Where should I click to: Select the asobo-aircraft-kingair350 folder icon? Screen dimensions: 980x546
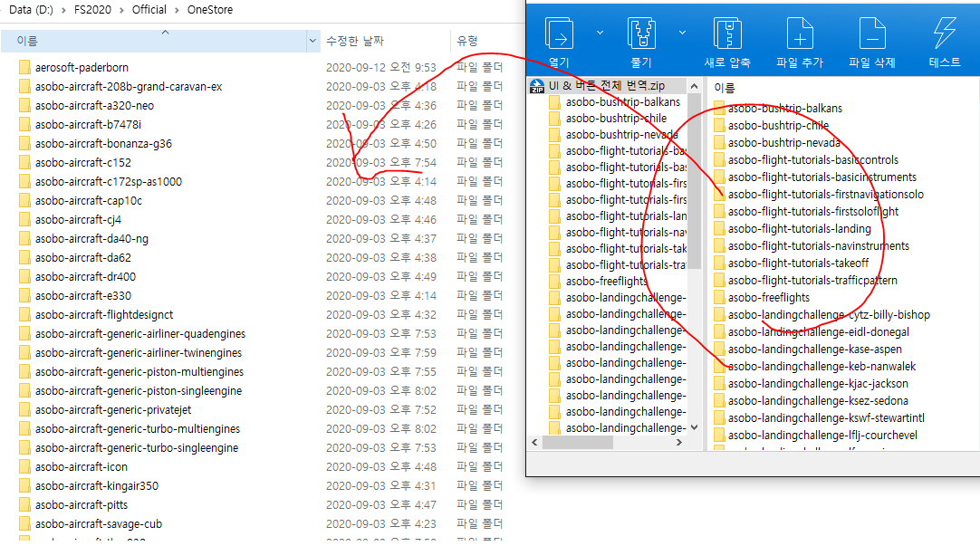pos(24,485)
